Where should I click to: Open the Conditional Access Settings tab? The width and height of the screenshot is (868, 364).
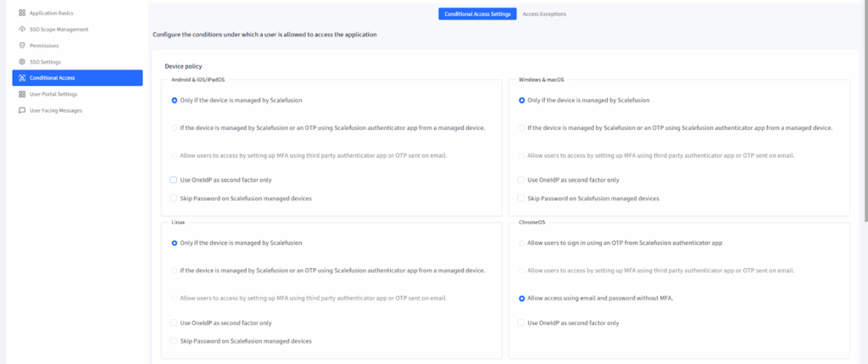click(477, 14)
